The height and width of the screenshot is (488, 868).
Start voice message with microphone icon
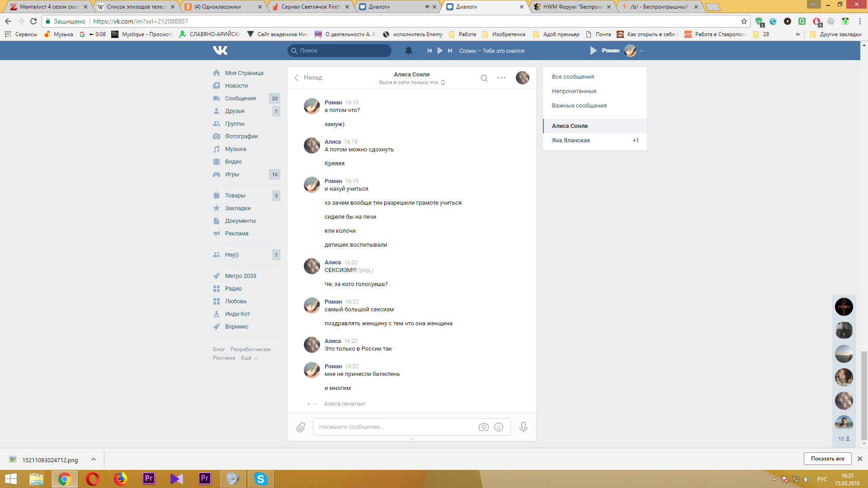[523, 427]
